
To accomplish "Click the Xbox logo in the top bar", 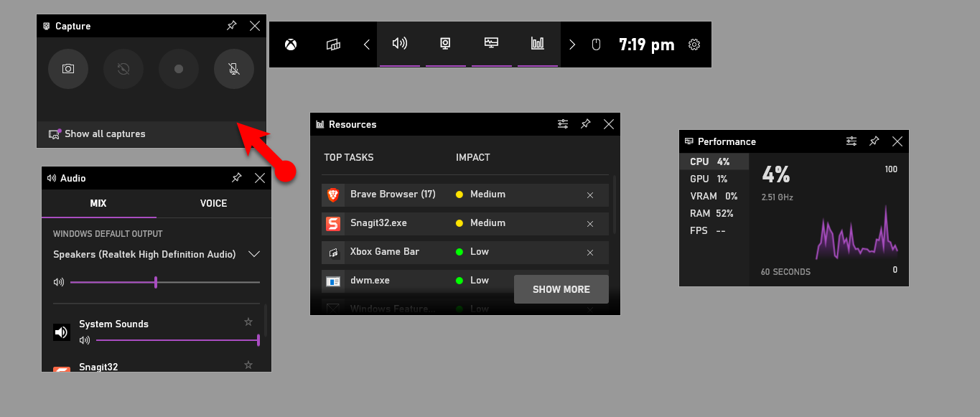I will pos(291,44).
